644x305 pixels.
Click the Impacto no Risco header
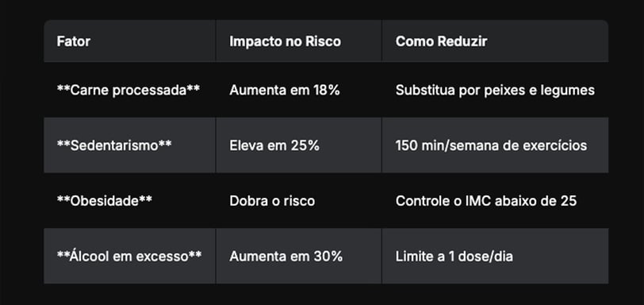(298, 41)
